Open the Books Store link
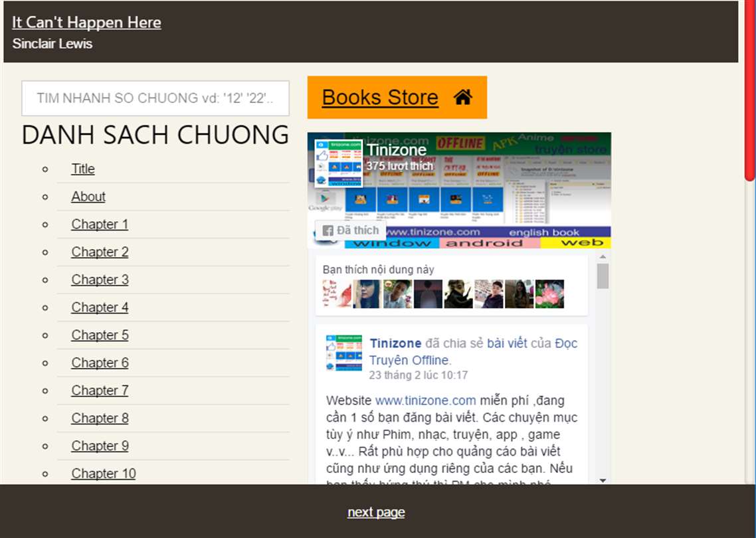Image resolution: width=756 pixels, height=538 pixels. (x=380, y=98)
